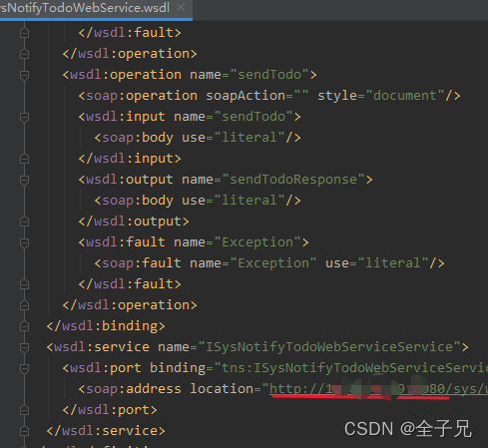Fold the wsdl:port binding element
The height and width of the screenshot is (448, 488).
pyautogui.click(x=24, y=368)
